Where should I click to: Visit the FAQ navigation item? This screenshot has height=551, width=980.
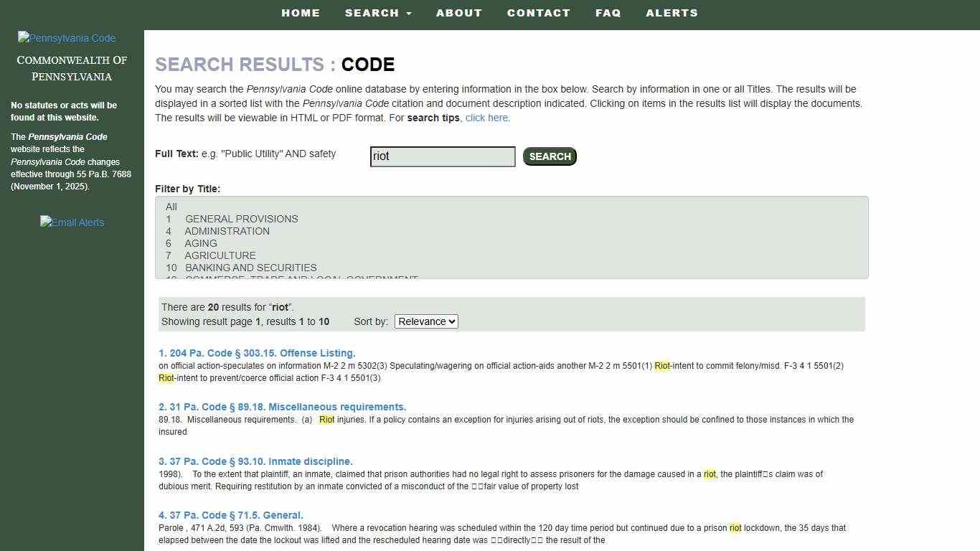608,12
